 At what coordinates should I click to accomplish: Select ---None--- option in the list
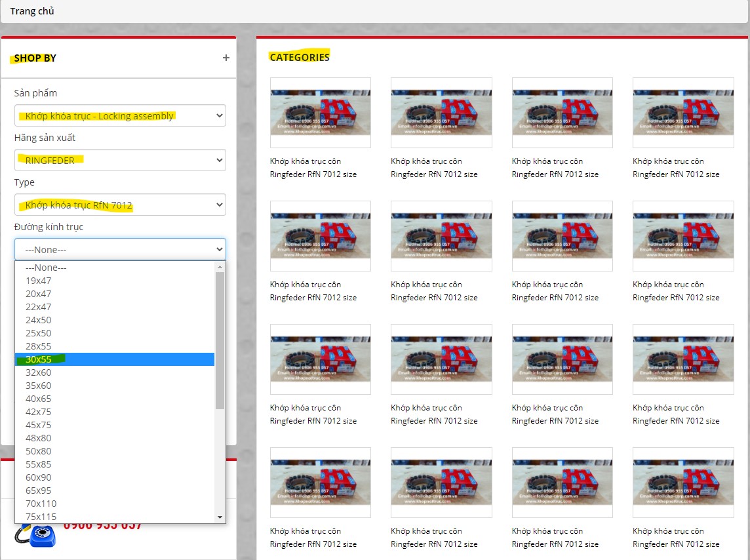pos(115,268)
